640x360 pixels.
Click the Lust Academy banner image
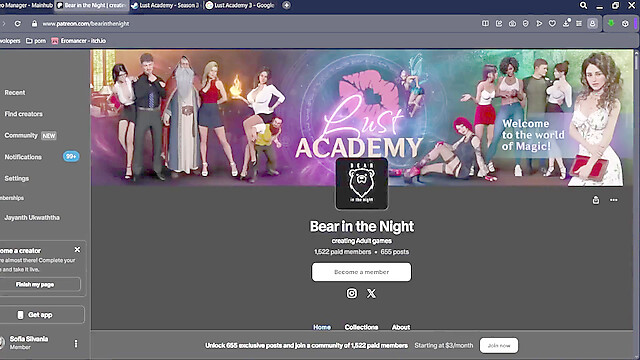(x=362, y=118)
